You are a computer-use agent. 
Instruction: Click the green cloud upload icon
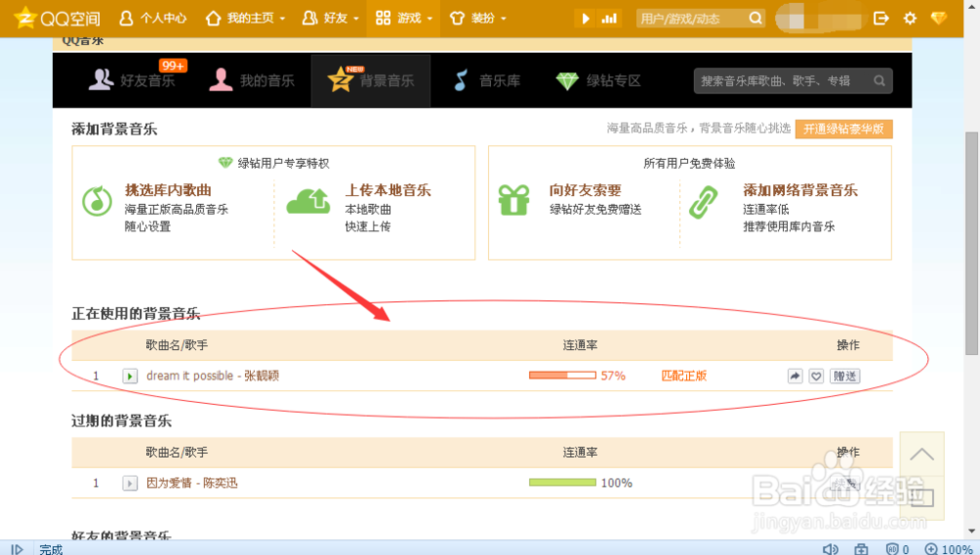[x=308, y=201]
